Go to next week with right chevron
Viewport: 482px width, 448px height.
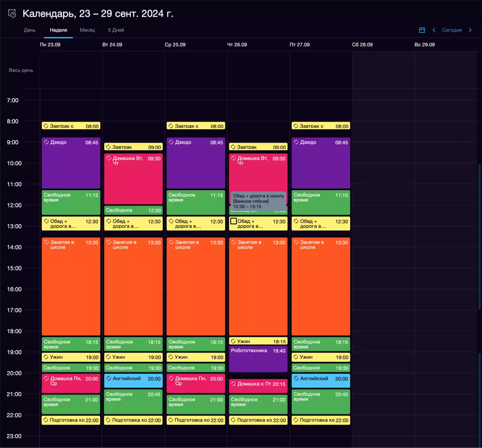(470, 30)
